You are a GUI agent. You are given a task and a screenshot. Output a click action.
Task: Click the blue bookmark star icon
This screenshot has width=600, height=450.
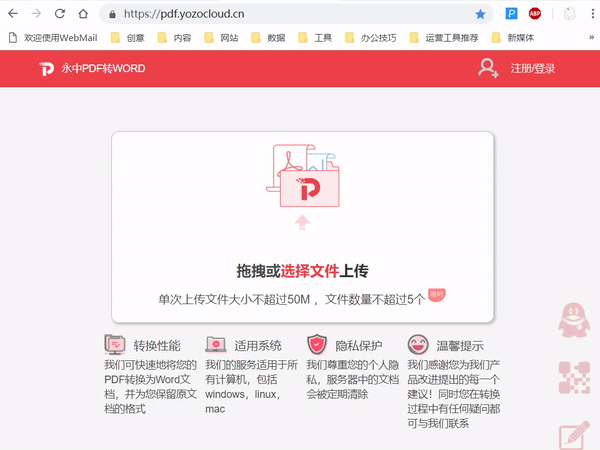[480, 14]
